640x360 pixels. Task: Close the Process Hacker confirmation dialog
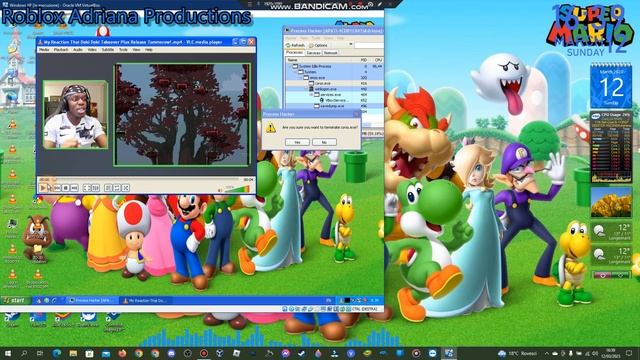(x=356, y=114)
